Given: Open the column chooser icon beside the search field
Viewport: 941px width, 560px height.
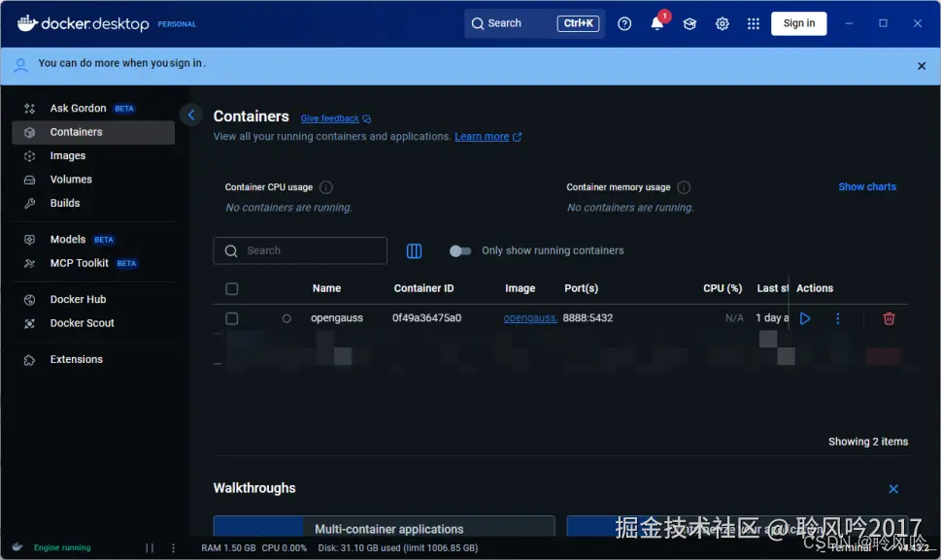Looking at the screenshot, I should click(x=414, y=250).
